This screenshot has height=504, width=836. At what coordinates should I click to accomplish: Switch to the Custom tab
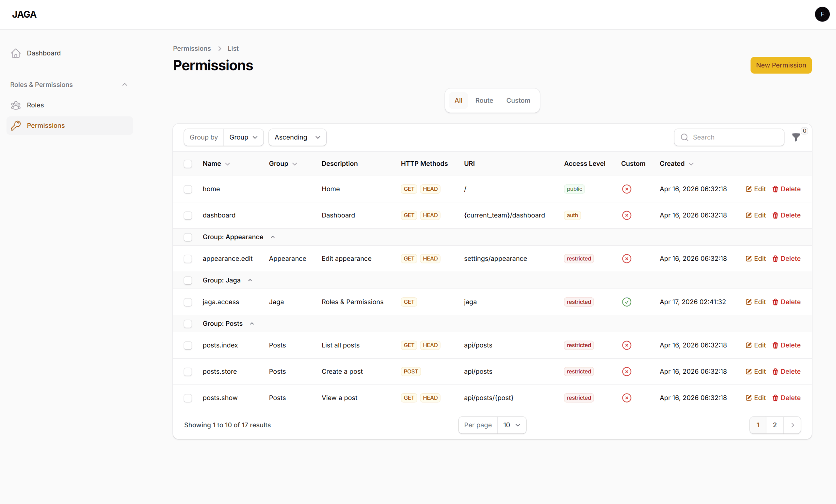point(518,101)
